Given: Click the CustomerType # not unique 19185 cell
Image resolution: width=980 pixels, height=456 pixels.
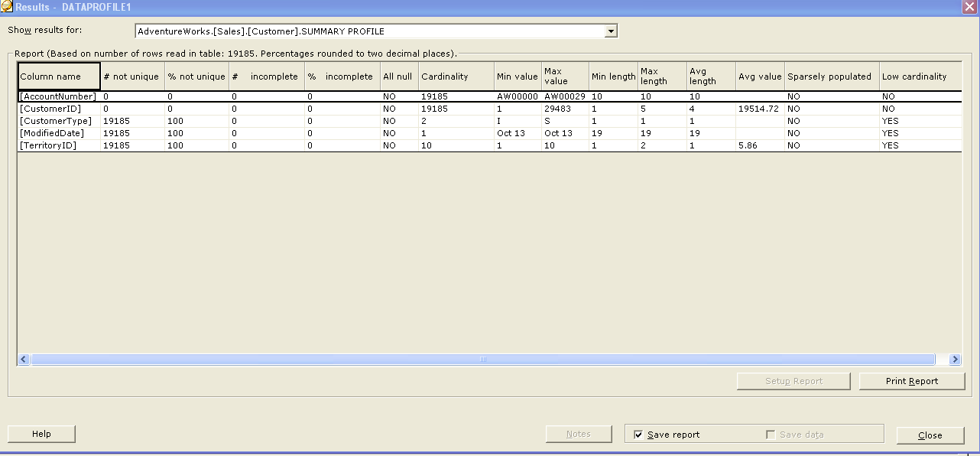Looking at the screenshot, I should tap(132, 121).
